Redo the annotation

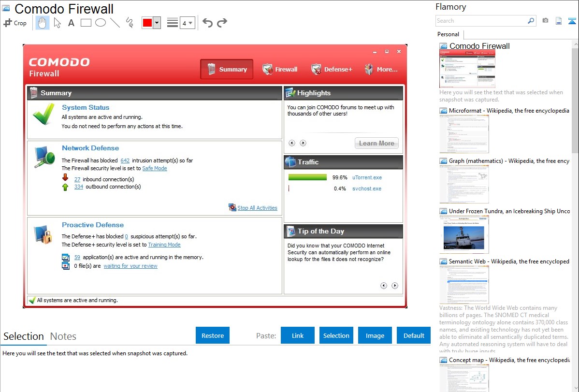pyautogui.click(x=222, y=23)
